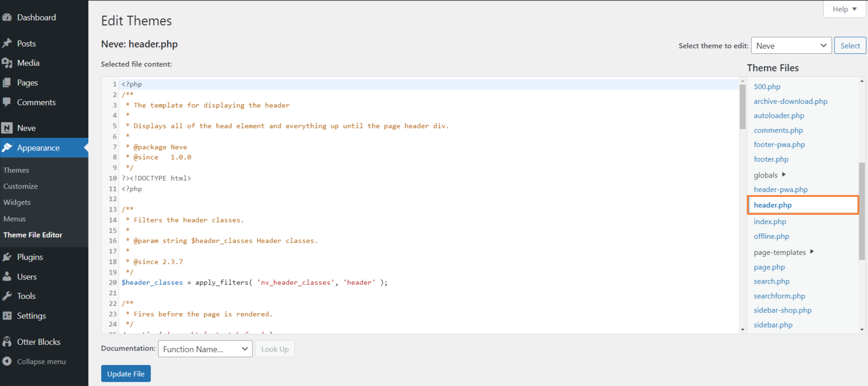Place cursor on code line 20 header_classes

(152, 283)
